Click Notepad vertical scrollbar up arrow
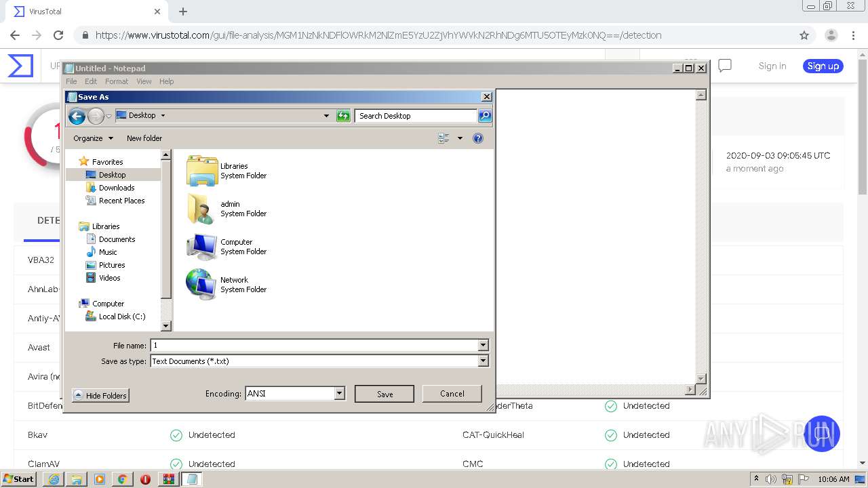This screenshot has height=488, width=868. click(x=701, y=95)
